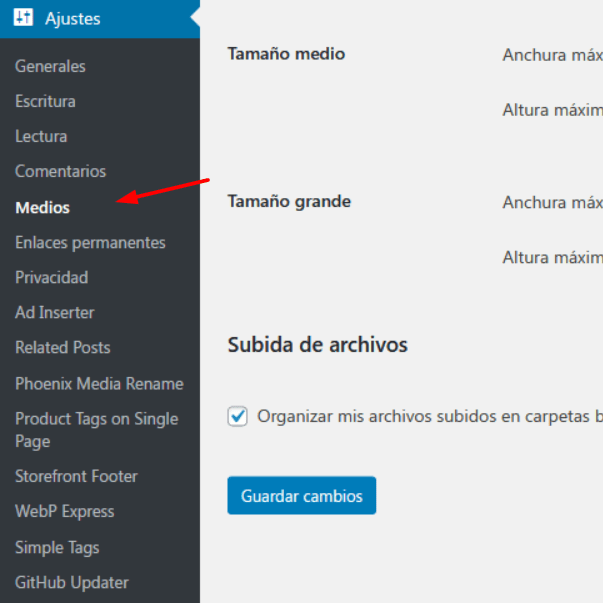Screen dimensions: 603x603
Task: Select Comentarios settings item
Action: (60, 171)
